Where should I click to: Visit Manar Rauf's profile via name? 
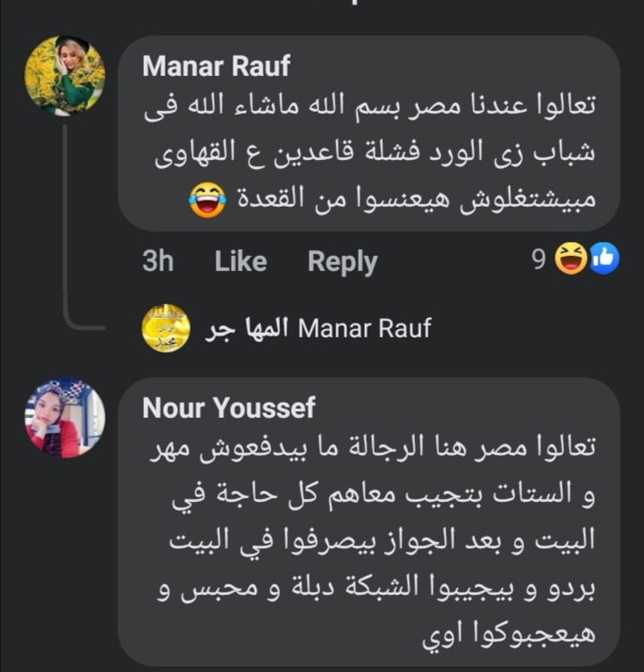(216, 65)
